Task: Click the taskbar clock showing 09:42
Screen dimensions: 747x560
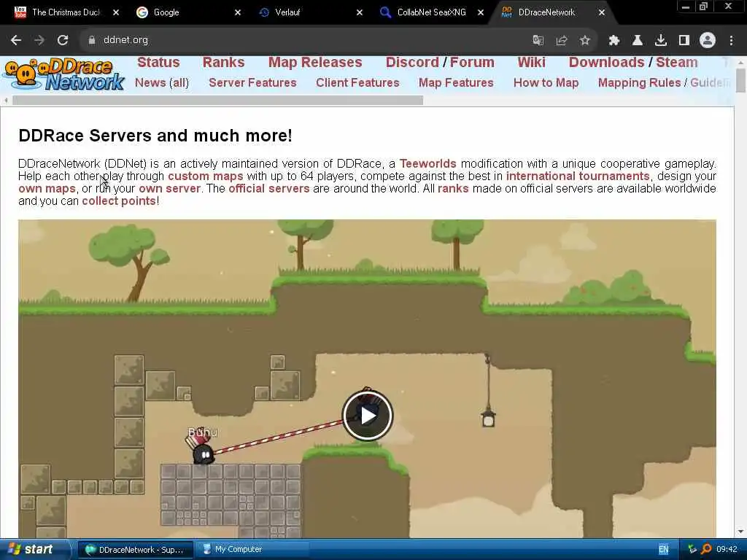Action: click(x=727, y=550)
